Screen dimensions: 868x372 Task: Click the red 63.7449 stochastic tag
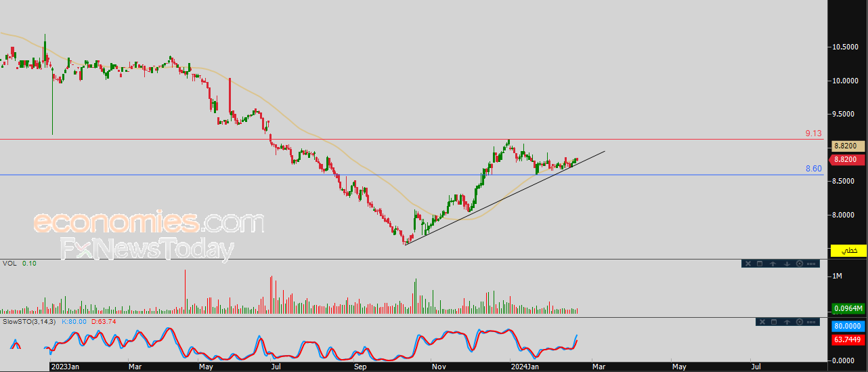[x=849, y=340]
